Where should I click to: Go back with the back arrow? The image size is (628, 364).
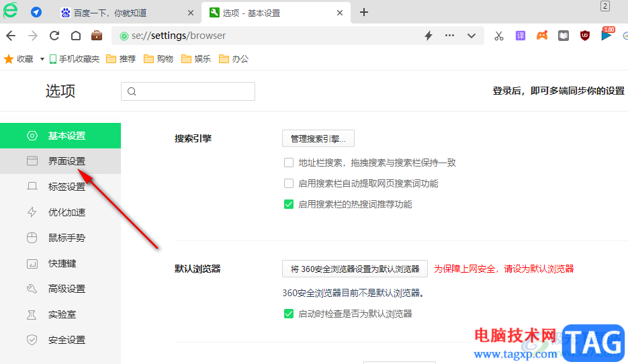tap(11, 36)
